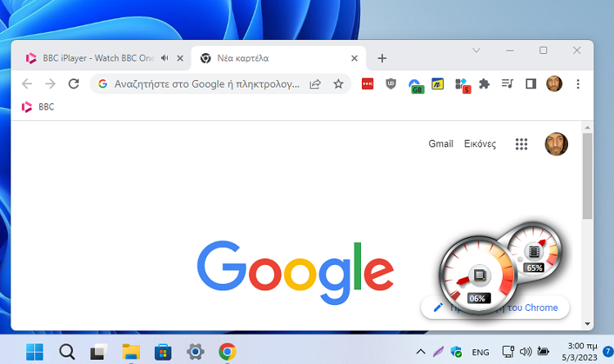614x364 pixels.
Task: Click the scrollbar up arrow
Action: [x=587, y=128]
